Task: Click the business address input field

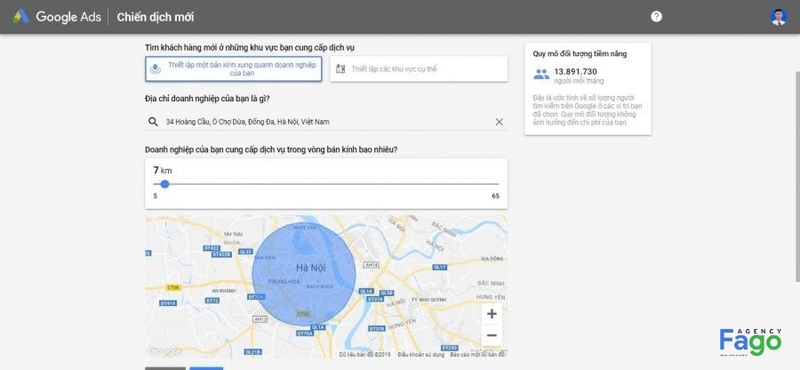Action: [x=326, y=122]
